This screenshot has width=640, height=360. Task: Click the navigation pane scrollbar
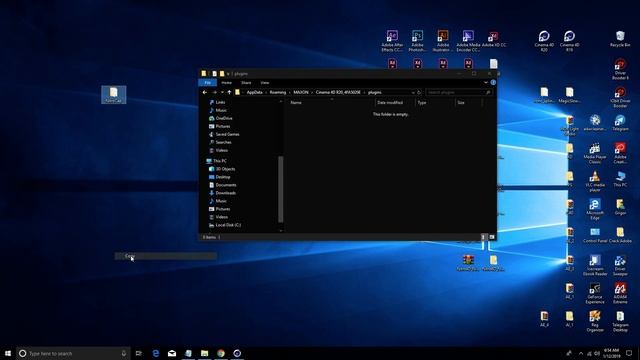pyautogui.click(x=280, y=189)
